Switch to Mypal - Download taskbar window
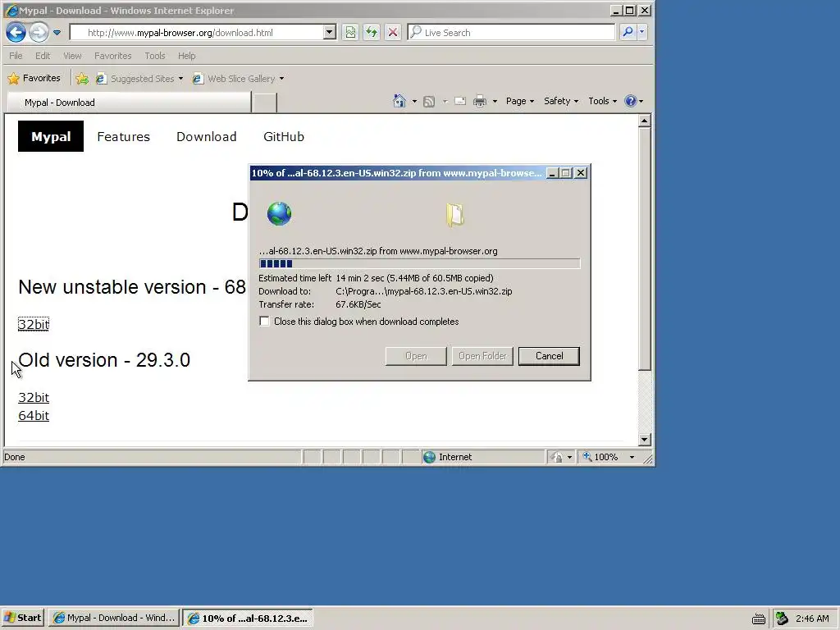The width and height of the screenshot is (840, 630). [113, 618]
